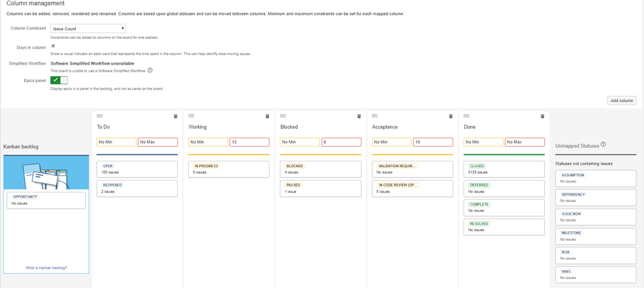This screenshot has height=288, width=644.
Task: Delete the Done column via trash icon
Action: coord(543,116)
